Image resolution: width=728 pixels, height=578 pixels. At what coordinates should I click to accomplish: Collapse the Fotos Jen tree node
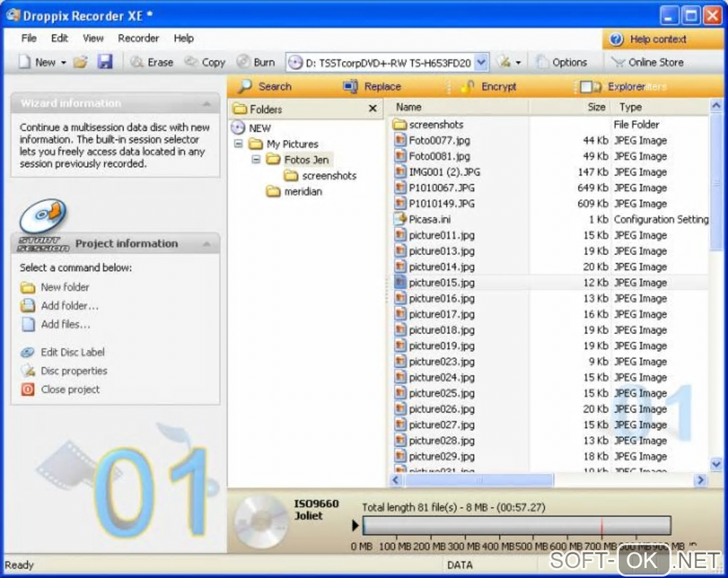point(256,159)
